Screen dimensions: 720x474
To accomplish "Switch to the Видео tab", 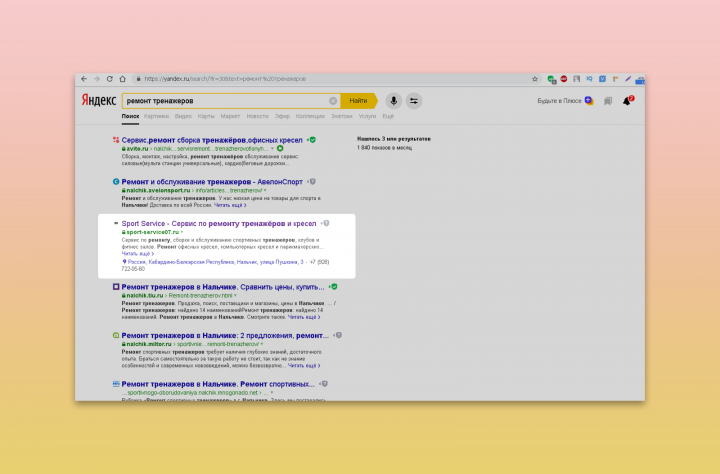I will click(183, 116).
